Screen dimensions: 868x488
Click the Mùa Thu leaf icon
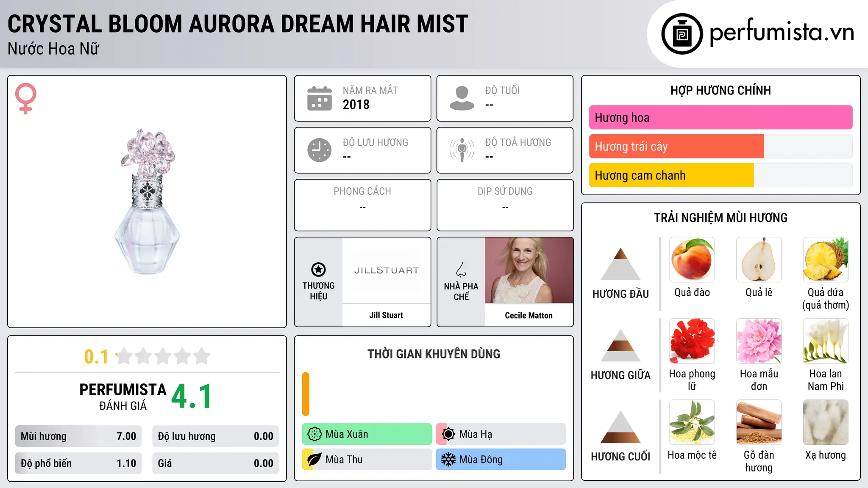(x=314, y=460)
